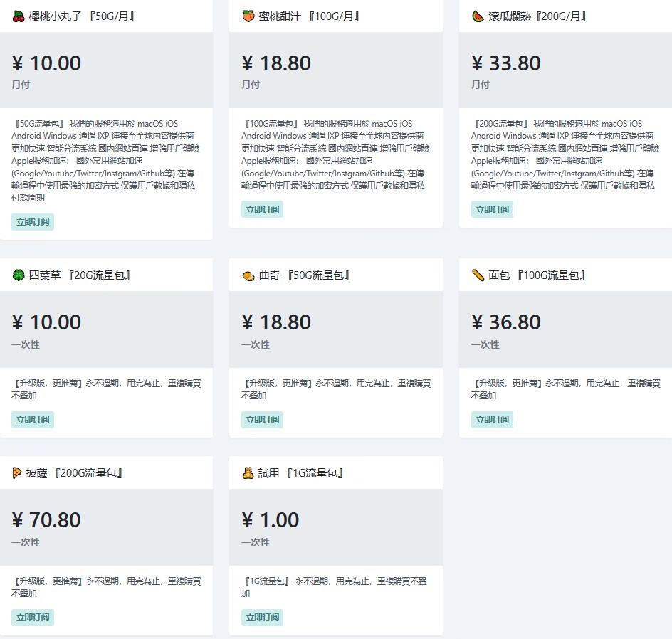Order the 披薩 200G traffic pack
The width and height of the screenshot is (672, 639).
(x=33, y=617)
